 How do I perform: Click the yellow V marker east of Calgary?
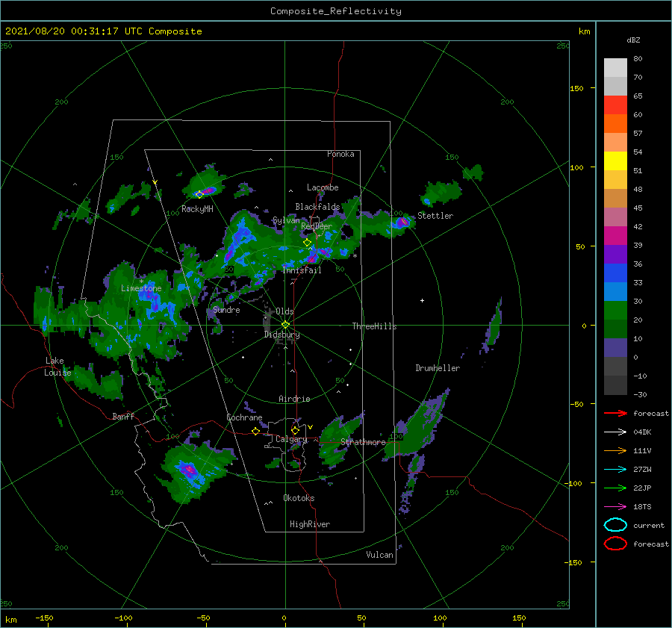click(x=310, y=427)
